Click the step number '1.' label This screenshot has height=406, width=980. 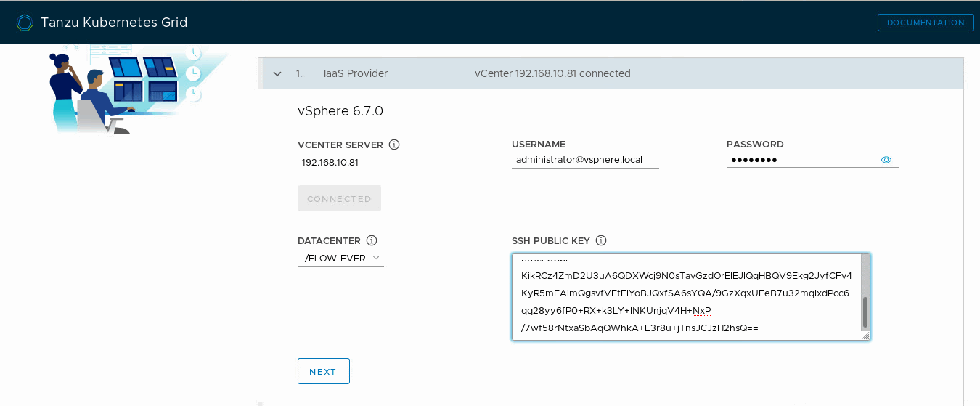299,73
